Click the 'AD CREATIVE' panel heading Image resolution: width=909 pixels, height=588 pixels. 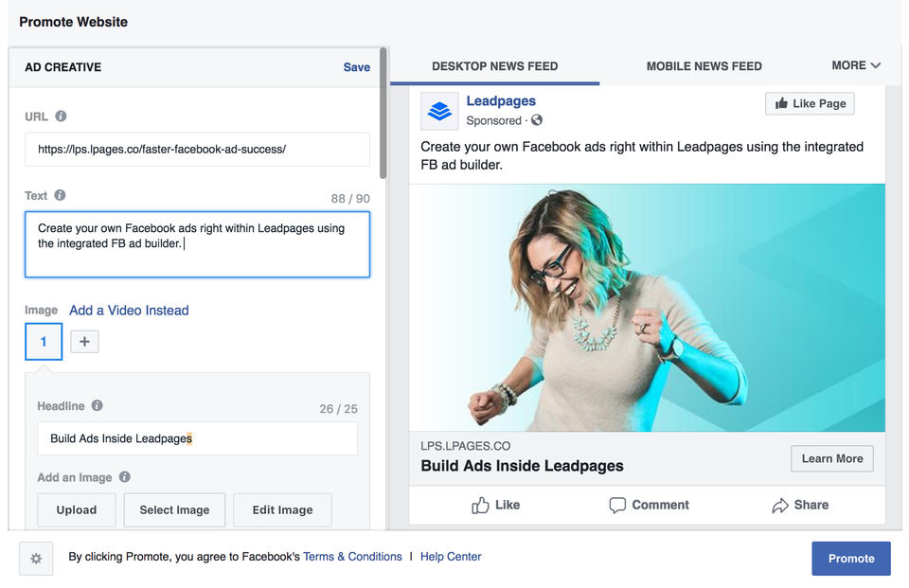click(62, 67)
